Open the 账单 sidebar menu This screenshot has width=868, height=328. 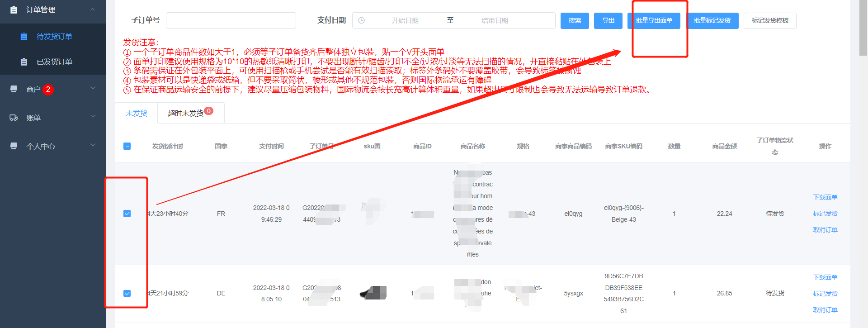click(x=53, y=118)
